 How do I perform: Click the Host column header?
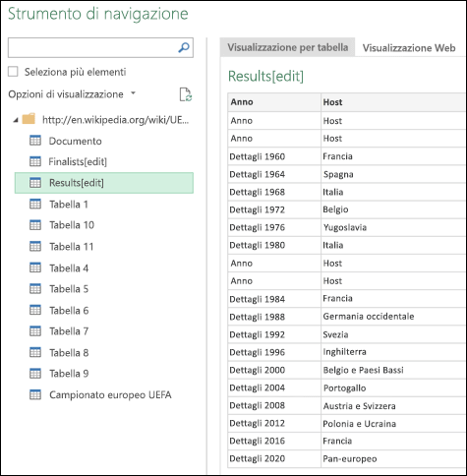click(393, 102)
